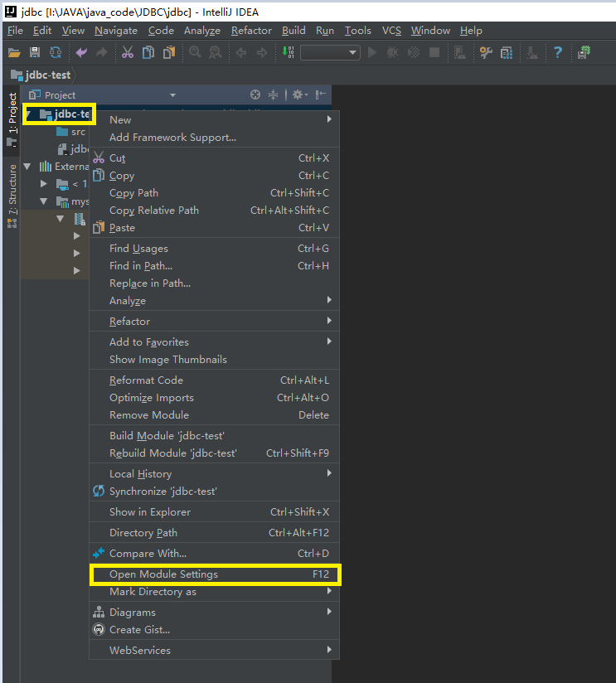This screenshot has height=683, width=616.
Task: Expand the Analyze submenu in context menu
Action: (214, 301)
